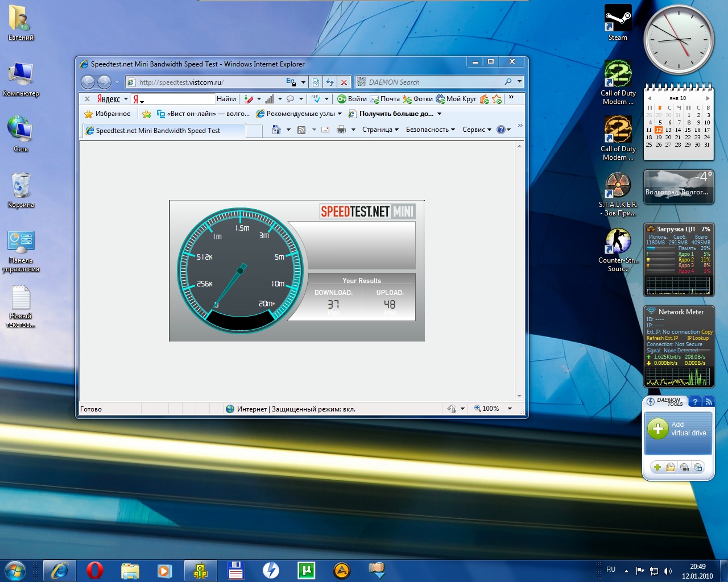The width and height of the screenshot is (728, 582).
Task: Click the uTorrent taskbar icon
Action: (306, 570)
